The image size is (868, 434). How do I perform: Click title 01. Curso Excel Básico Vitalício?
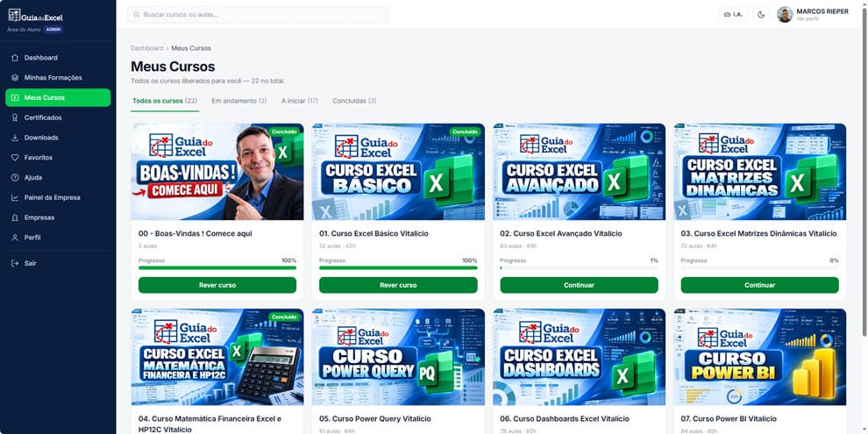(374, 233)
